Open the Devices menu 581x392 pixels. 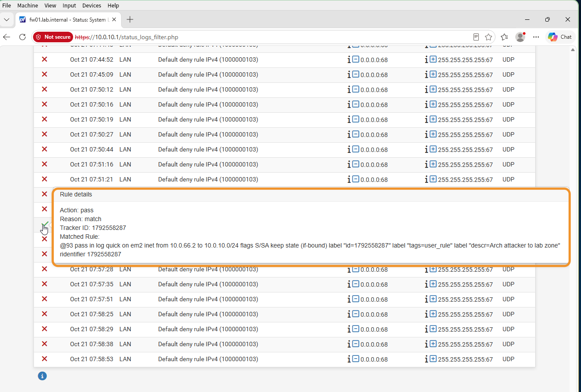[92, 5]
